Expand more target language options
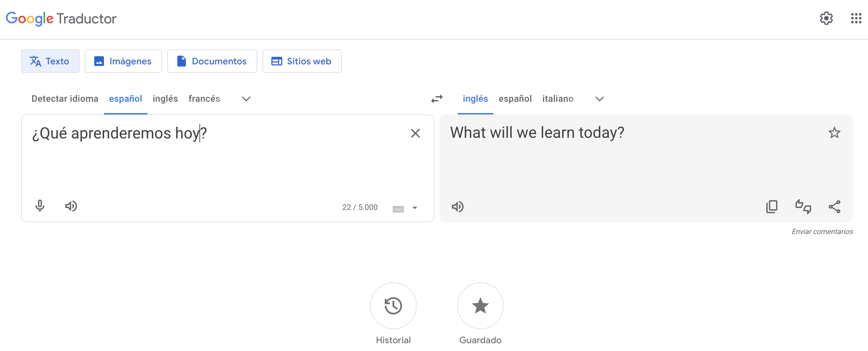Screen dimensions: 868x351 pyautogui.click(x=599, y=99)
